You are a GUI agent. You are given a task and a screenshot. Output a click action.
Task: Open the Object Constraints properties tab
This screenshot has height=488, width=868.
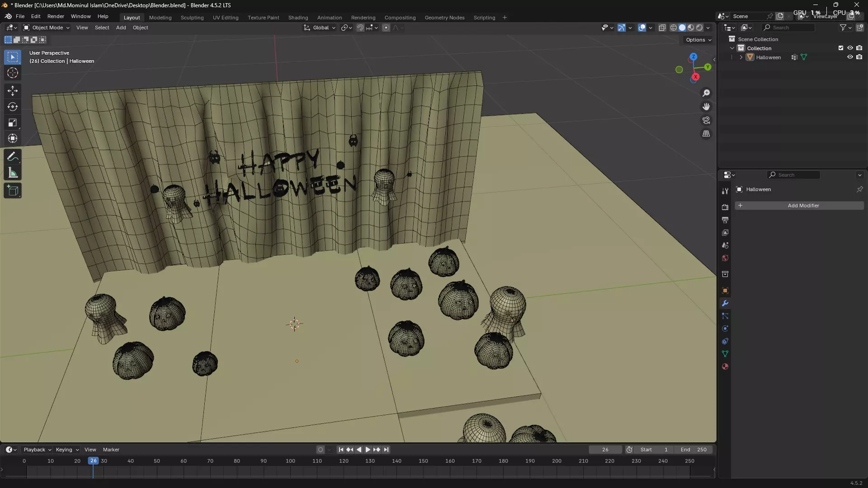click(x=725, y=341)
